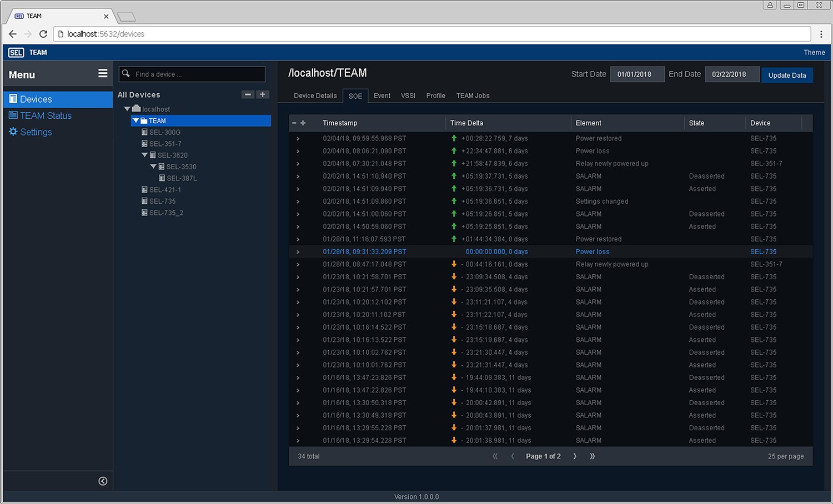Expand the highlighted 01/28/18, 09:31:33.209 row
Image resolution: width=833 pixels, height=504 pixels.
coord(298,251)
